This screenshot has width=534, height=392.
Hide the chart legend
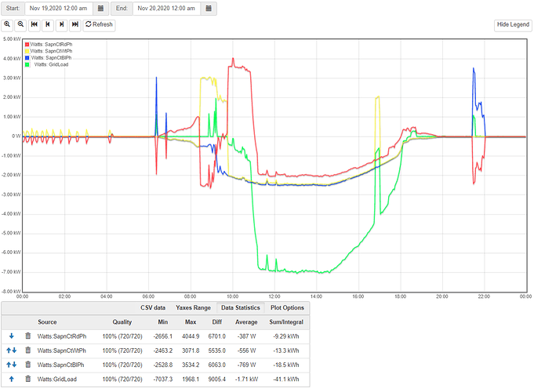click(513, 25)
